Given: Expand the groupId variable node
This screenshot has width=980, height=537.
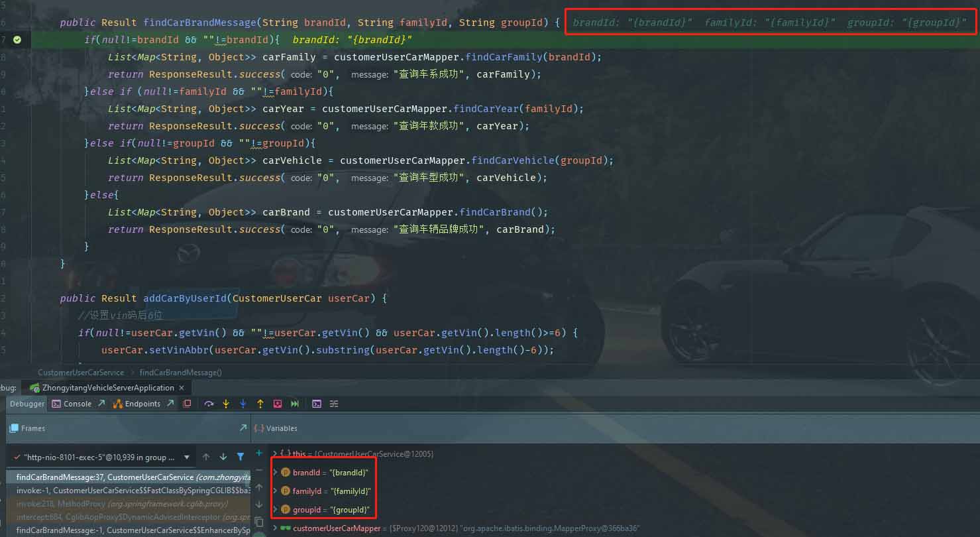Looking at the screenshot, I should [x=276, y=510].
